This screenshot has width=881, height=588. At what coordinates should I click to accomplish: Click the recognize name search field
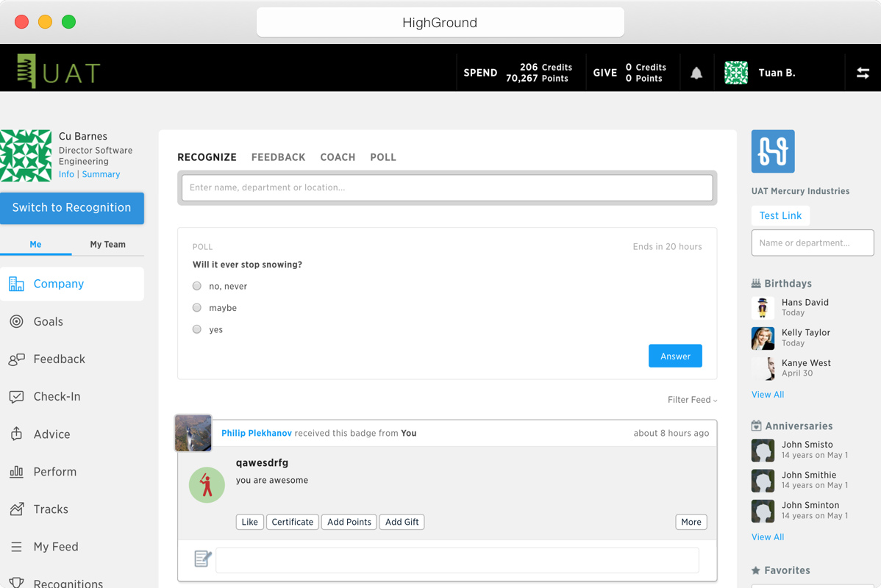447,187
